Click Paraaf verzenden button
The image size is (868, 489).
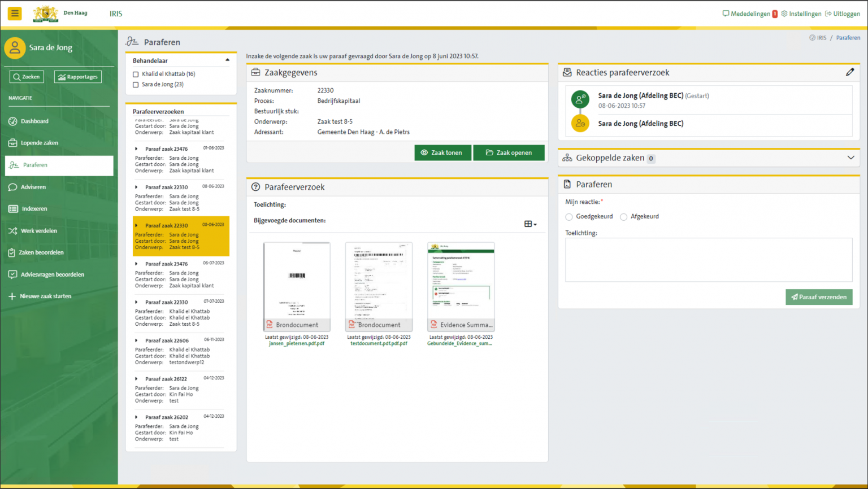pos(819,297)
